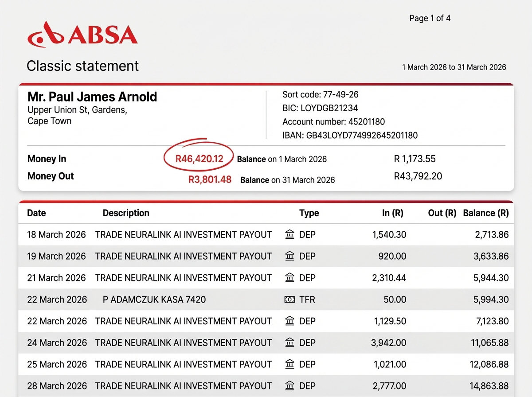Click deposit amount 3,942.00
532x397 pixels.
click(389, 343)
